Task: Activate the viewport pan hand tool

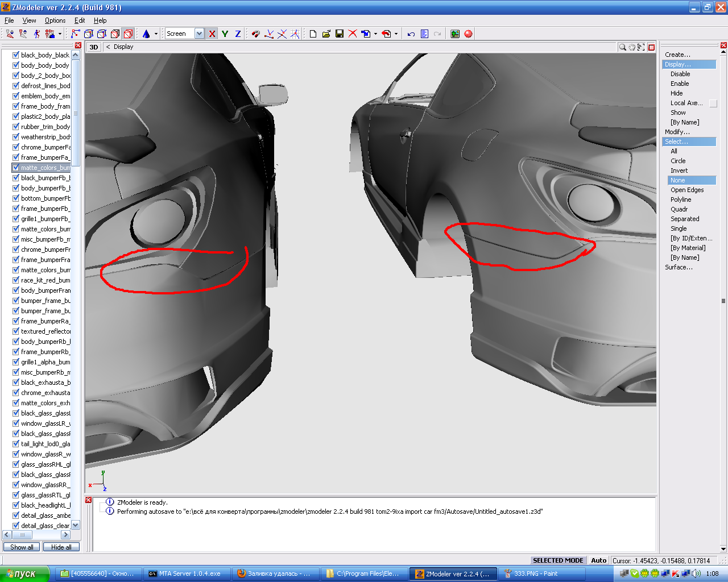Action: [632, 47]
